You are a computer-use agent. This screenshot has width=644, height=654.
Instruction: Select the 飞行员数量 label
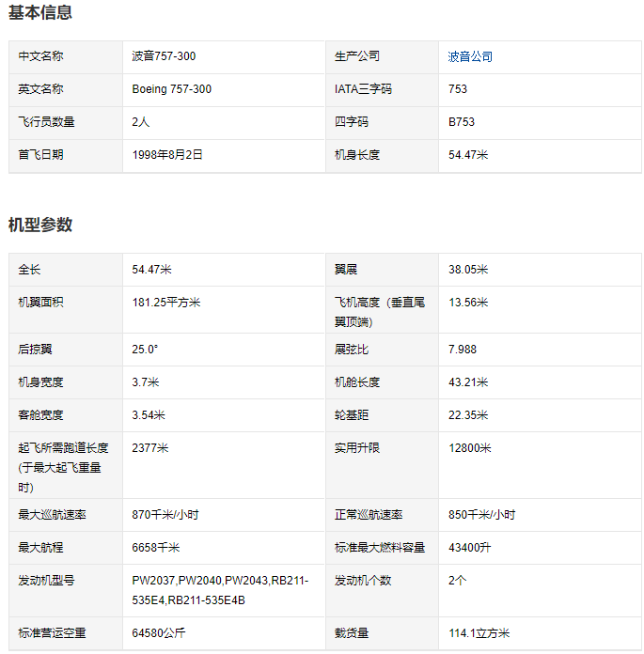pos(46,122)
